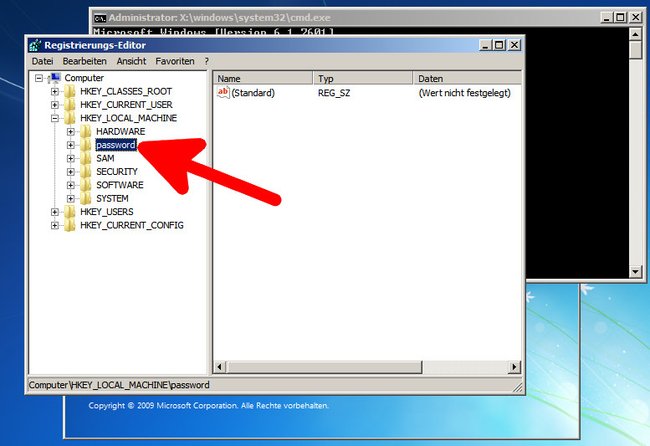Viewport: 650px width, 446px height.
Task: Click cmd window scrollbar down arrow
Action: coord(635,272)
